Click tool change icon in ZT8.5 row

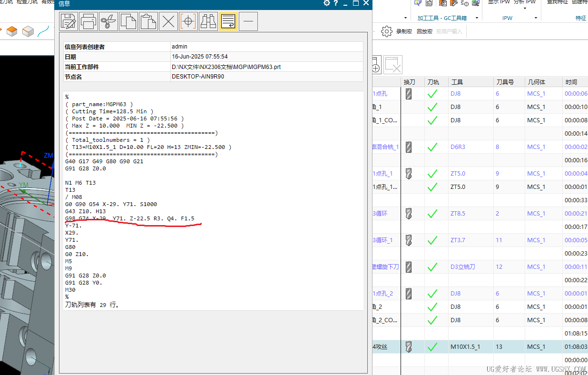point(408,214)
